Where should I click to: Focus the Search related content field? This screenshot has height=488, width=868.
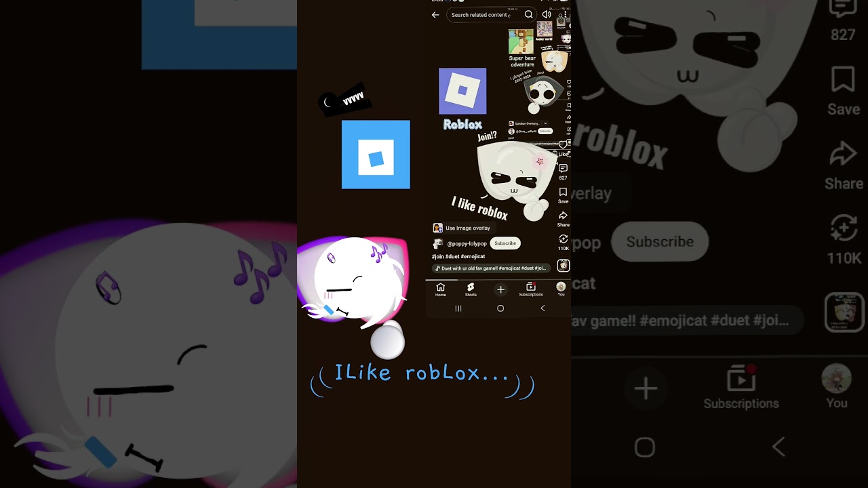point(481,15)
